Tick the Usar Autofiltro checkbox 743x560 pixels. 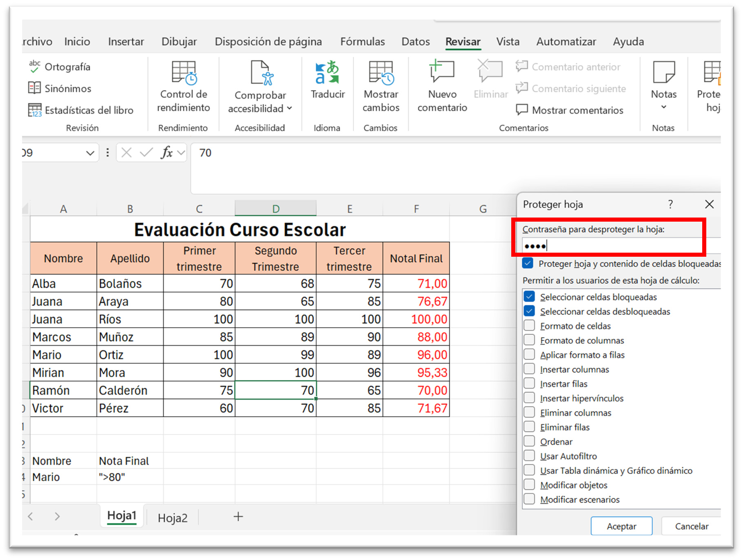(x=529, y=456)
